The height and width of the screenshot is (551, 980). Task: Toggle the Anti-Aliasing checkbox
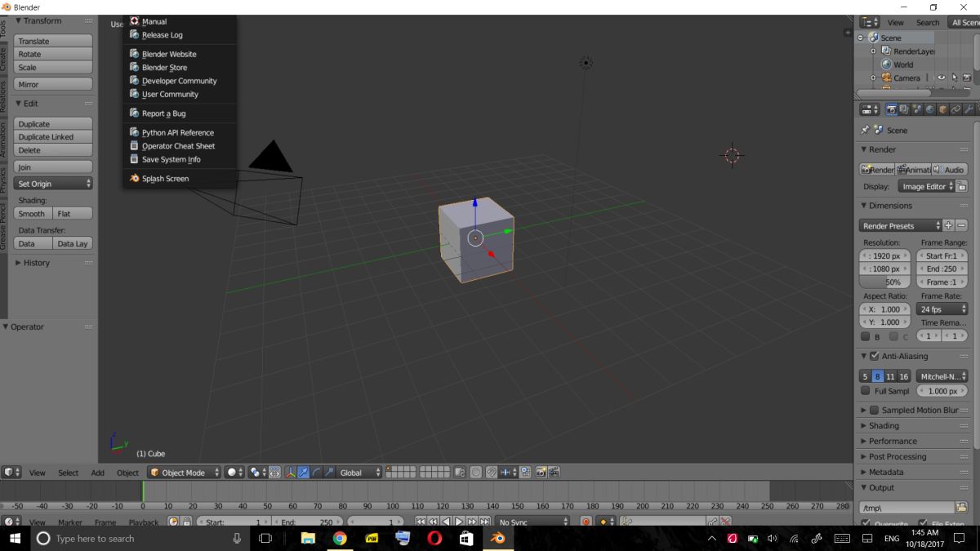point(875,356)
